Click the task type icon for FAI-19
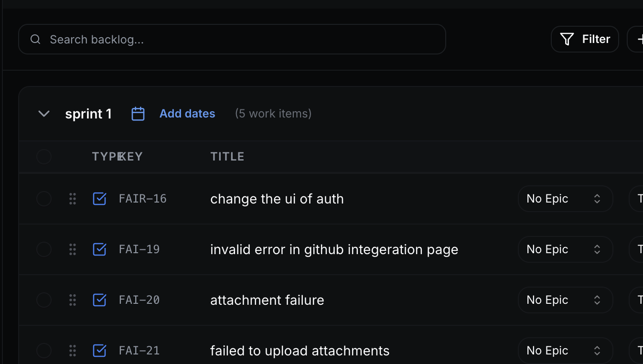Image resolution: width=643 pixels, height=364 pixels. click(99, 249)
